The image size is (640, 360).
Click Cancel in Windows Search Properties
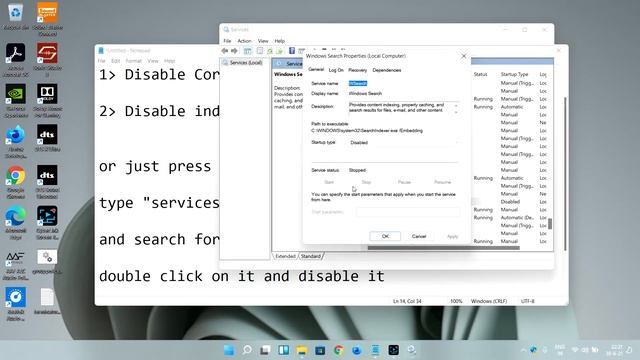[419, 236]
